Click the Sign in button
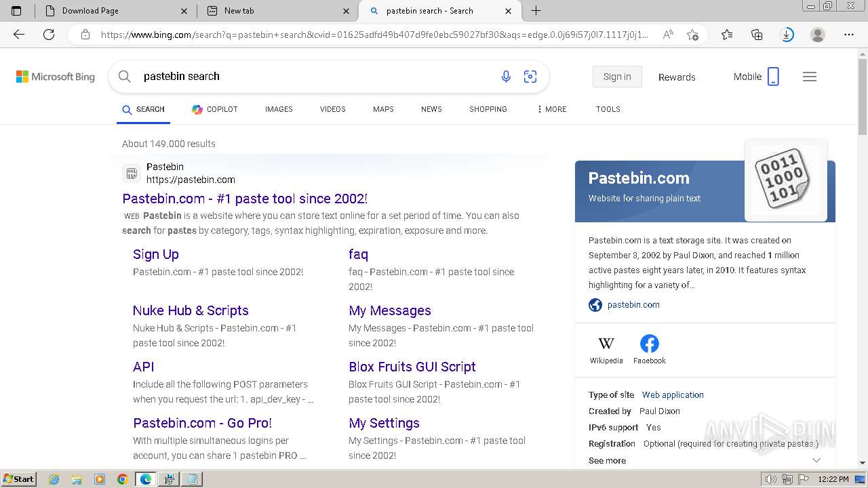Image resolution: width=868 pixels, height=488 pixels. pos(617,77)
